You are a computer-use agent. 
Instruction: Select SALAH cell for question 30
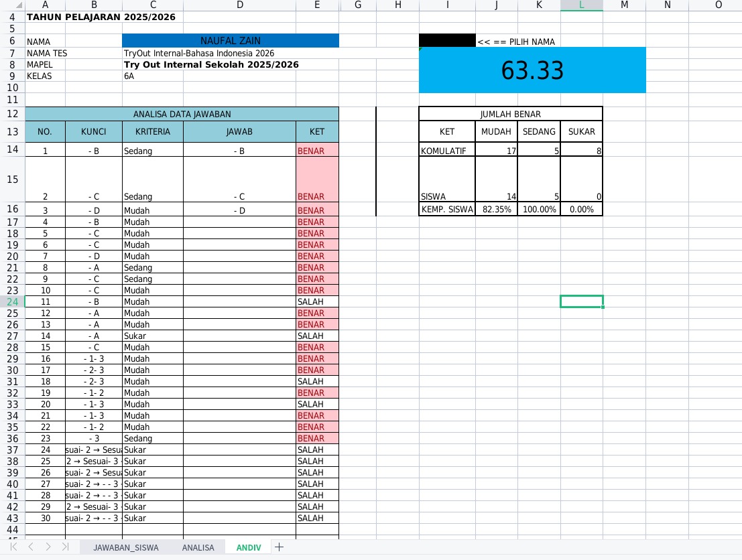pos(317,518)
